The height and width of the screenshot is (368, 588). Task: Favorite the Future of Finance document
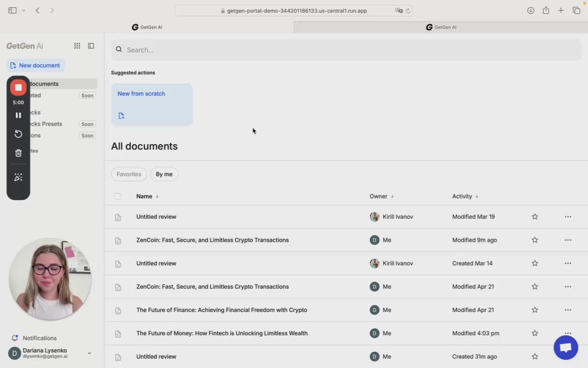tap(535, 310)
